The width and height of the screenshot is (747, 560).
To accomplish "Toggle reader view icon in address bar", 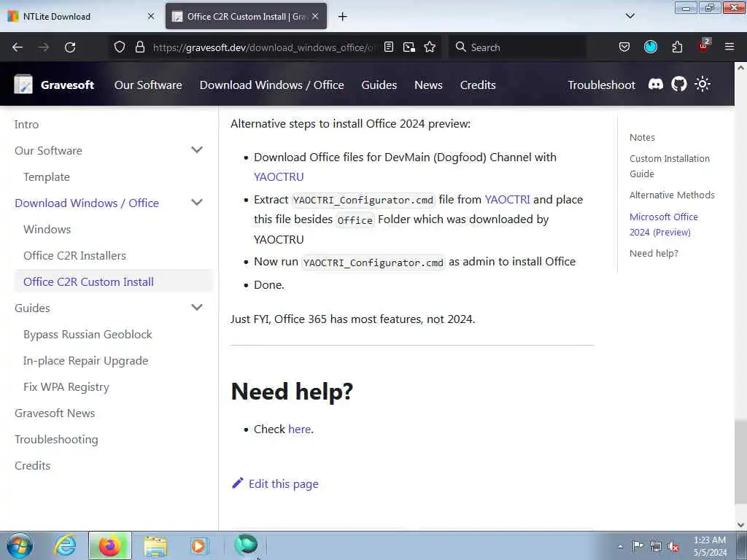I will (x=389, y=47).
